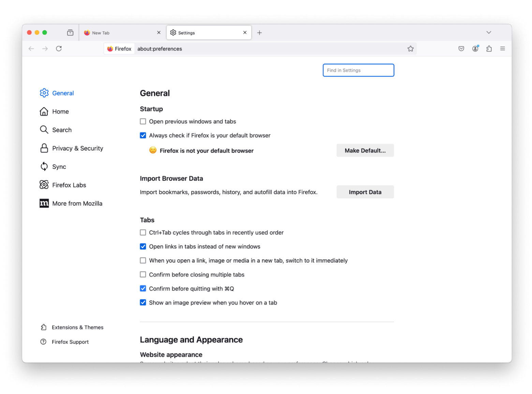
Task: Switch to the New Tab tab
Action: (x=122, y=33)
